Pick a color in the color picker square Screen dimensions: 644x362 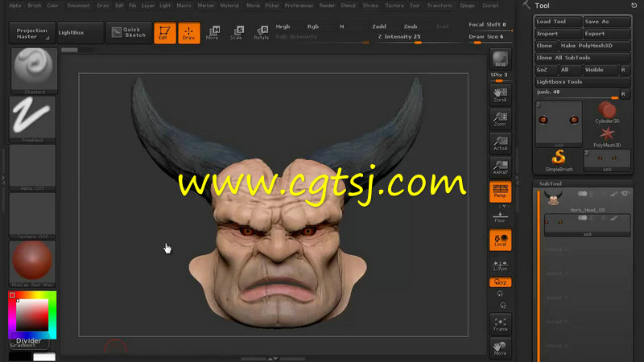tap(32, 315)
